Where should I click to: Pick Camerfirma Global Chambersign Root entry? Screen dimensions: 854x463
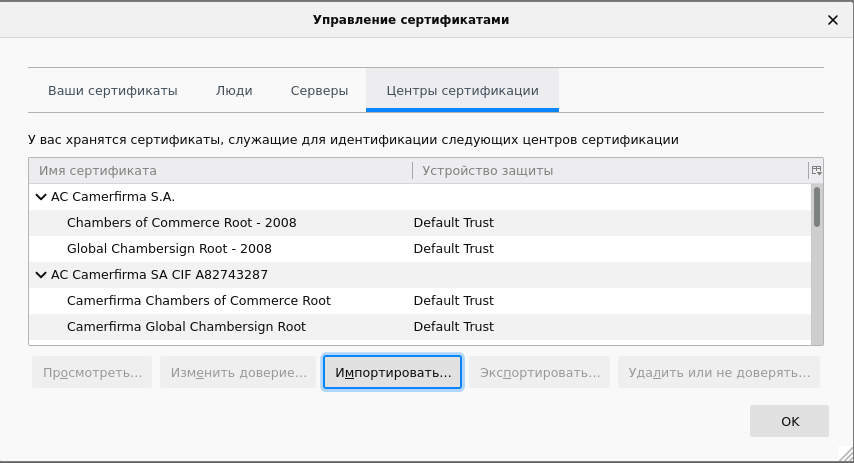click(x=186, y=327)
